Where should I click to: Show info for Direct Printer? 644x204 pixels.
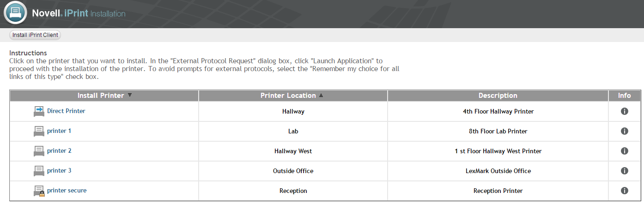pyautogui.click(x=624, y=111)
